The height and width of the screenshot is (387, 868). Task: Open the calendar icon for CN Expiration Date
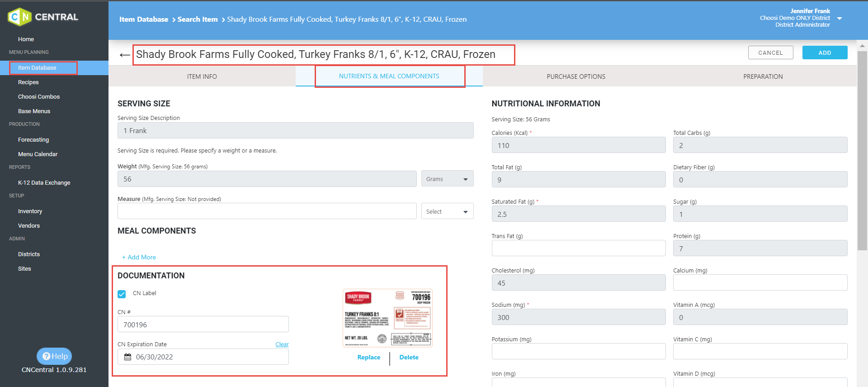pos(128,357)
